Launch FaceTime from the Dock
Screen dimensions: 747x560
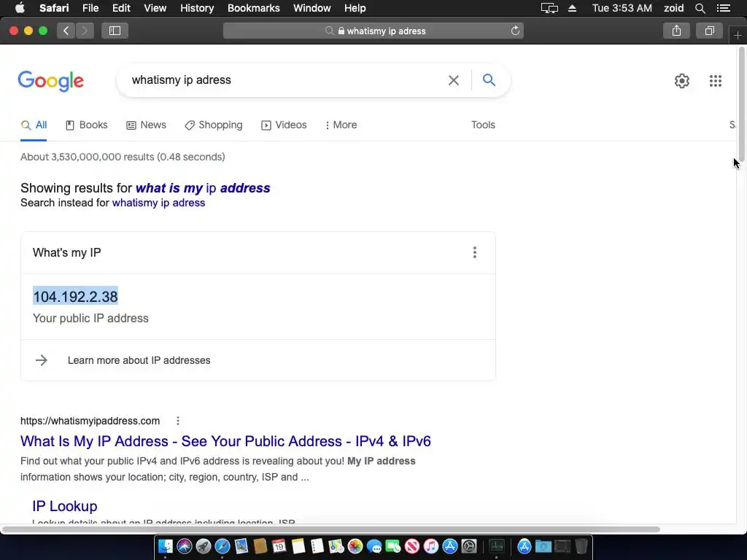coord(393,545)
